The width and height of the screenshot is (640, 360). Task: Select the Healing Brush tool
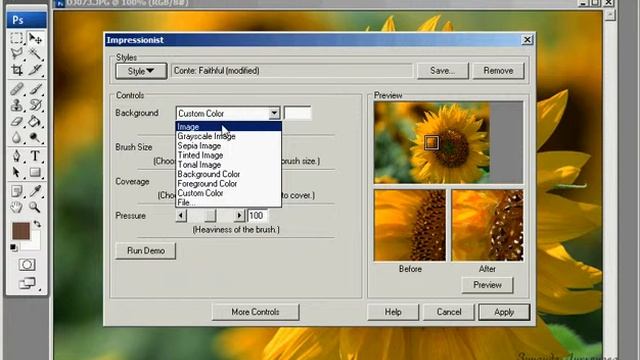(16, 89)
